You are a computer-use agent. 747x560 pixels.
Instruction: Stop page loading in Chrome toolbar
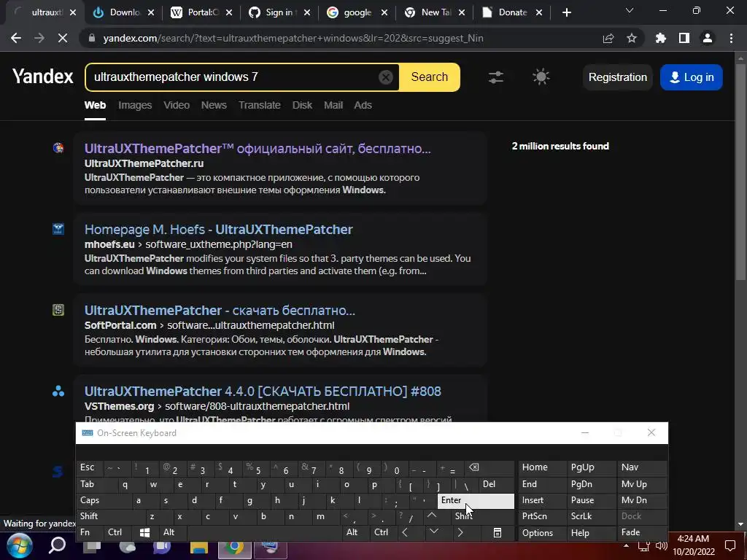click(63, 38)
